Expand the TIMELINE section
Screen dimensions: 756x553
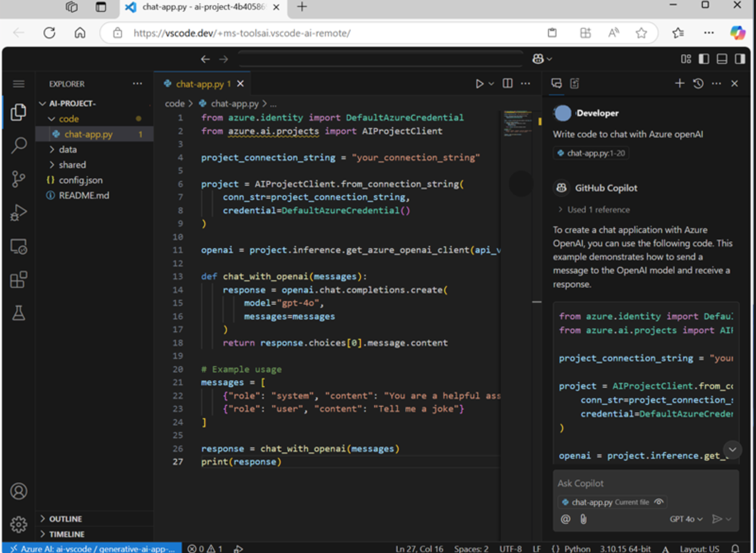tap(67, 534)
